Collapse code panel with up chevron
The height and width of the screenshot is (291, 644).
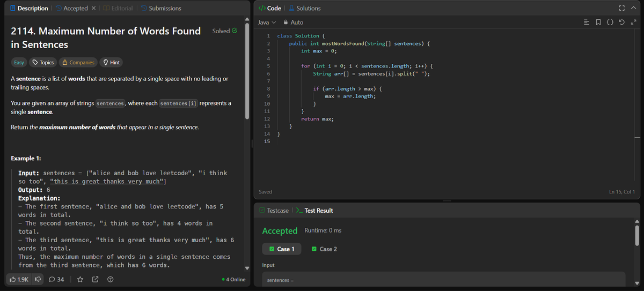pyautogui.click(x=633, y=8)
